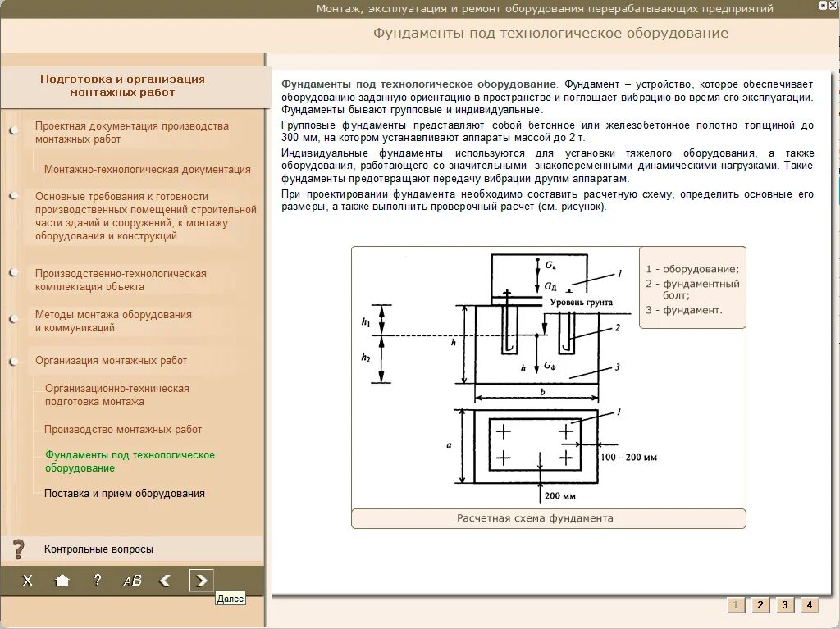Click the AB text settings icon
This screenshot has height=629, width=840.
[x=131, y=580]
